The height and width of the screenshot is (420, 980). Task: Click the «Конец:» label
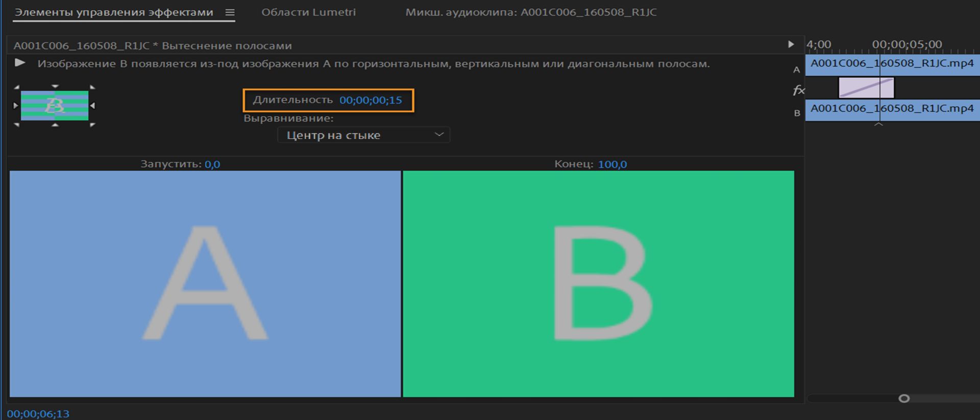(574, 164)
